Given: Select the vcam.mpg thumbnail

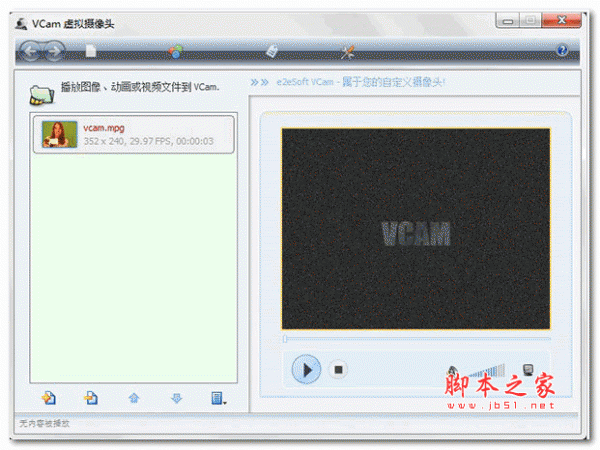Looking at the screenshot, I should [x=59, y=134].
